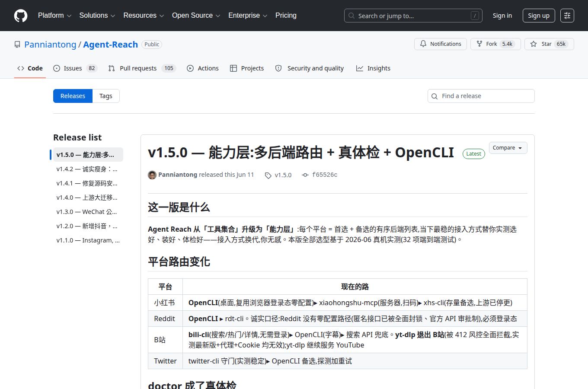This screenshot has height=389, width=588.
Task: Click the Find a release field
Action: 481,96
